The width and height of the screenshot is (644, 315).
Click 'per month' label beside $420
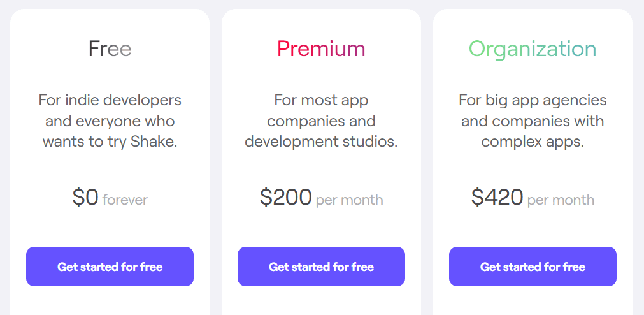pos(561,201)
